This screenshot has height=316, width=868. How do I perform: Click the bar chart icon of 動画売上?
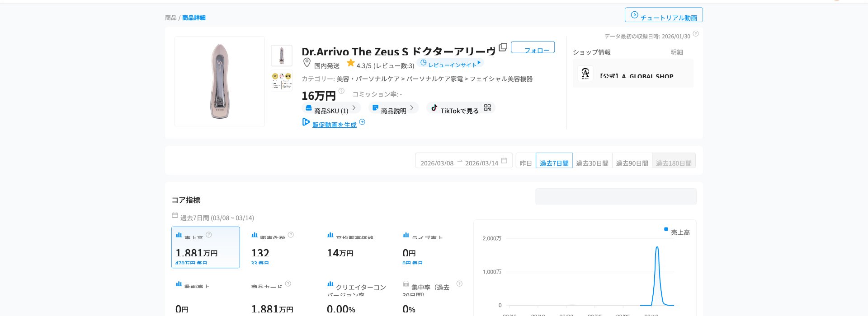click(x=179, y=284)
